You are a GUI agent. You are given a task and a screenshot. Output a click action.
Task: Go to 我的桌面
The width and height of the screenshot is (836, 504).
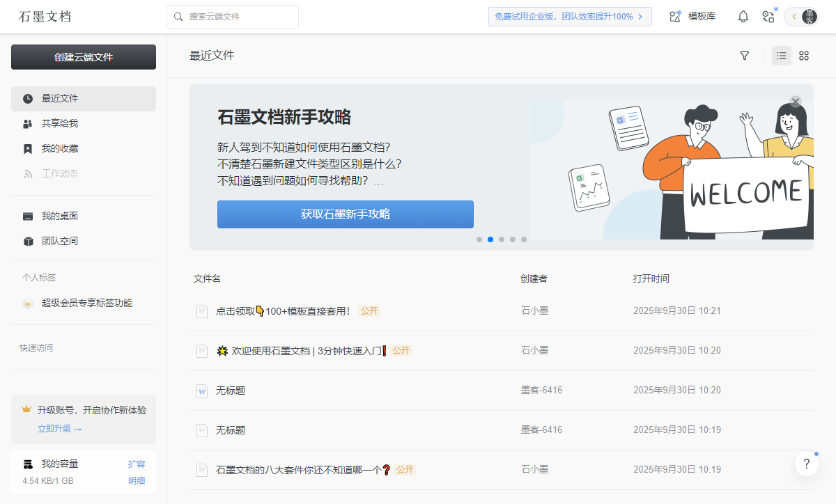point(84,216)
